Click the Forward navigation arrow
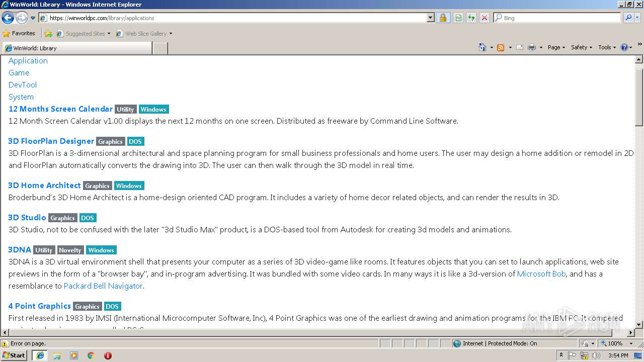The height and width of the screenshot is (362, 644). click(x=22, y=18)
